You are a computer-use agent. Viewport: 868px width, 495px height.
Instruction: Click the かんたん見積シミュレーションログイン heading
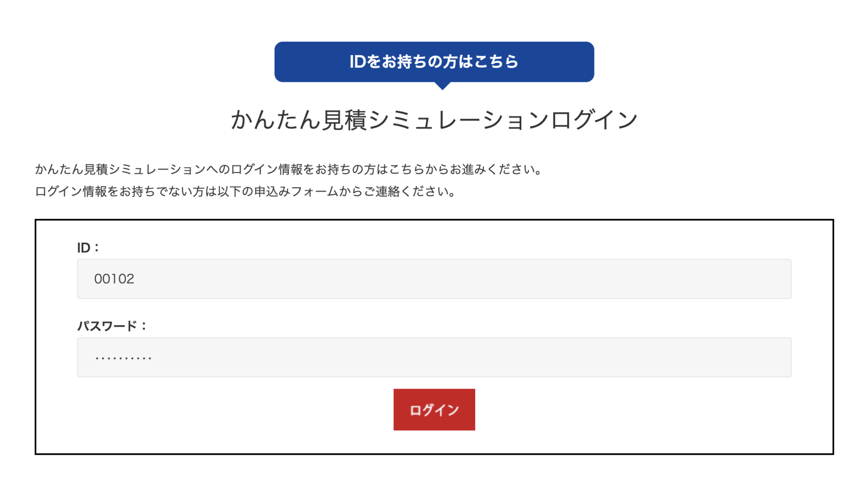point(434,120)
